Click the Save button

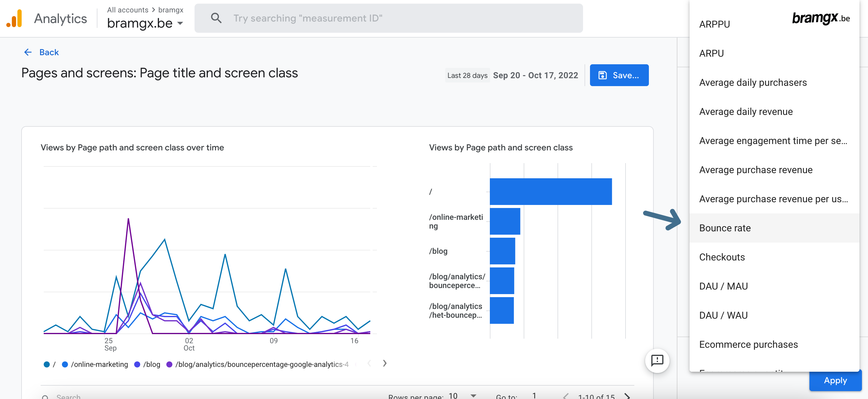[x=619, y=75]
